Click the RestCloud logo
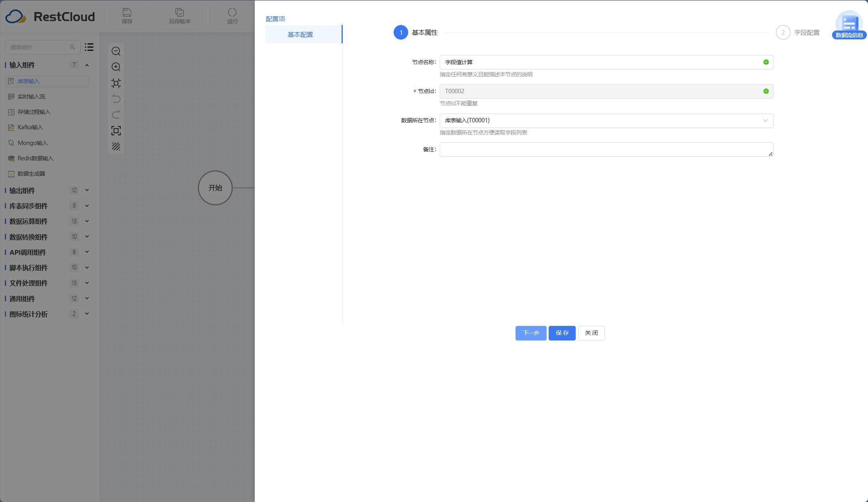The height and width of the screenshot is (502, 868). coord(50,17)
